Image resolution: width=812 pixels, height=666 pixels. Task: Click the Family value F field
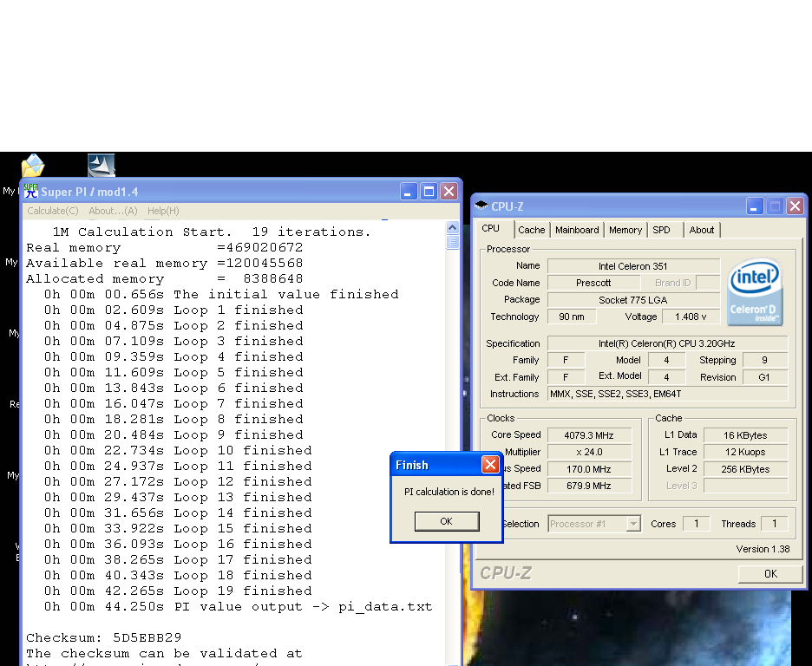[566, 360]
